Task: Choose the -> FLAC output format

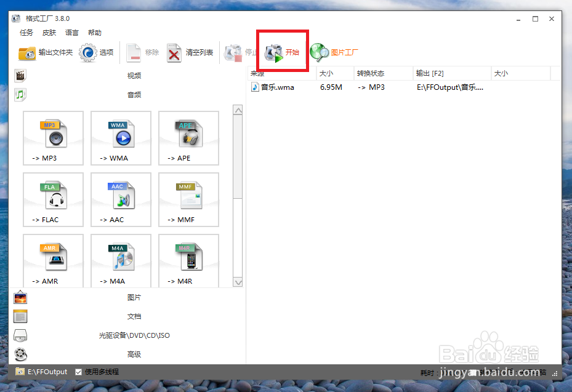Action: [x=53, y=199]
